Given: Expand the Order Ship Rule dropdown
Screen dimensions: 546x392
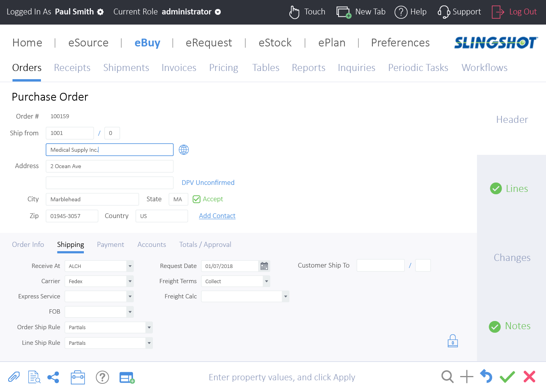Looking at the screenshot, I should click(x=149, y=328).
